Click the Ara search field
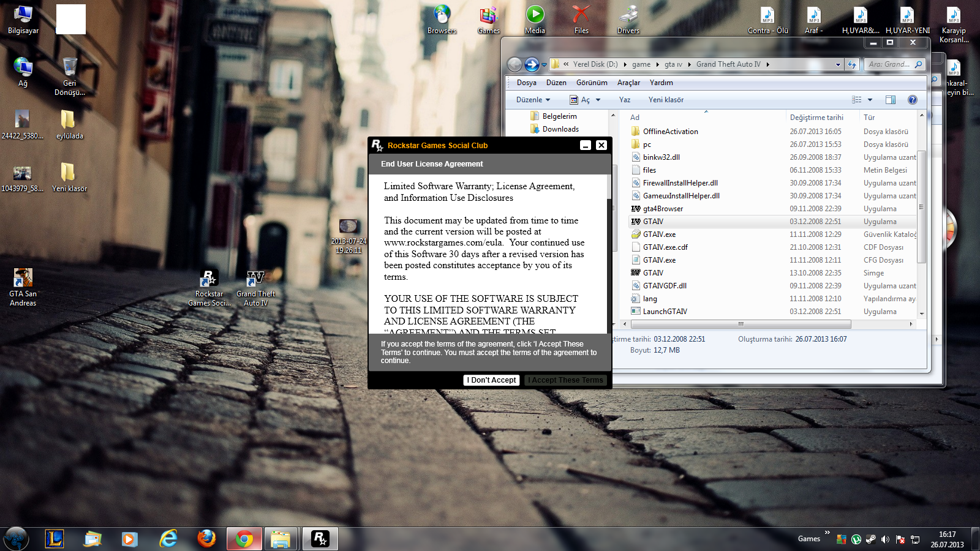Image resolution: width=980 pixels, height=551 pixels. click(x=889, y=64)
